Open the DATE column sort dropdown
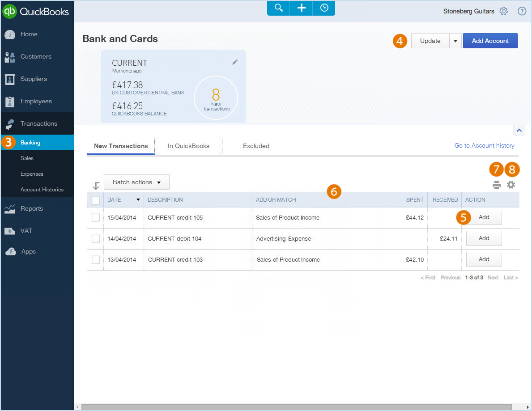 pos(138,199)
